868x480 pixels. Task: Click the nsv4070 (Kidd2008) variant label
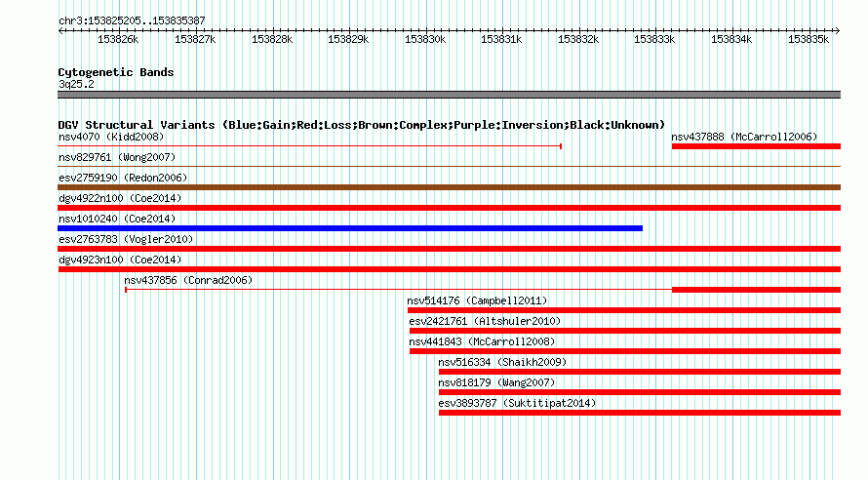111,137
